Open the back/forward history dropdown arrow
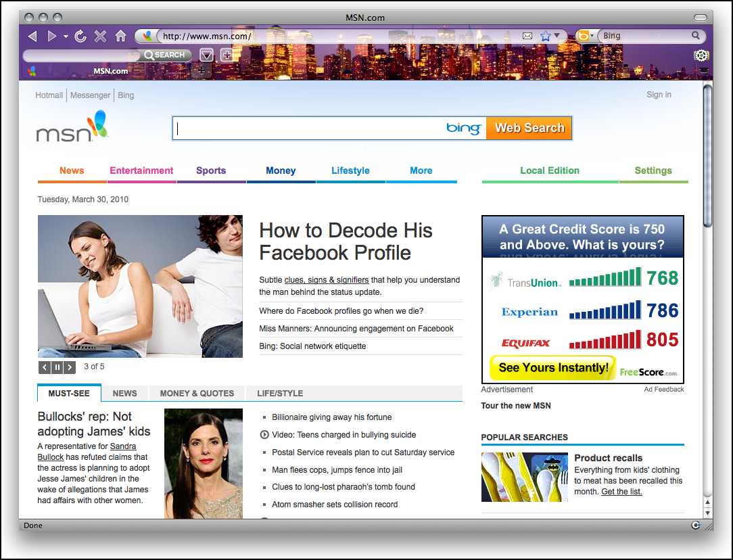733x560 pixels. click(x=66, y=37)
